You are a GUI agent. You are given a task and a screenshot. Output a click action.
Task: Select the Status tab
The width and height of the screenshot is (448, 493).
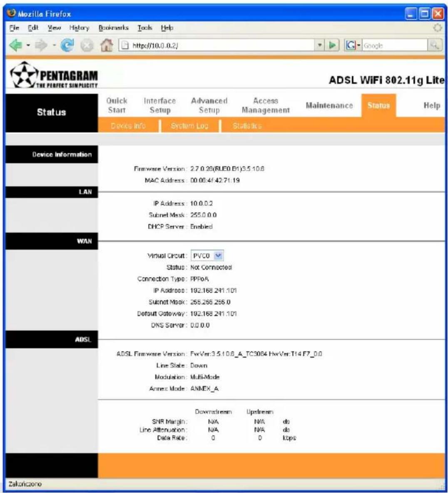point(378,105)
